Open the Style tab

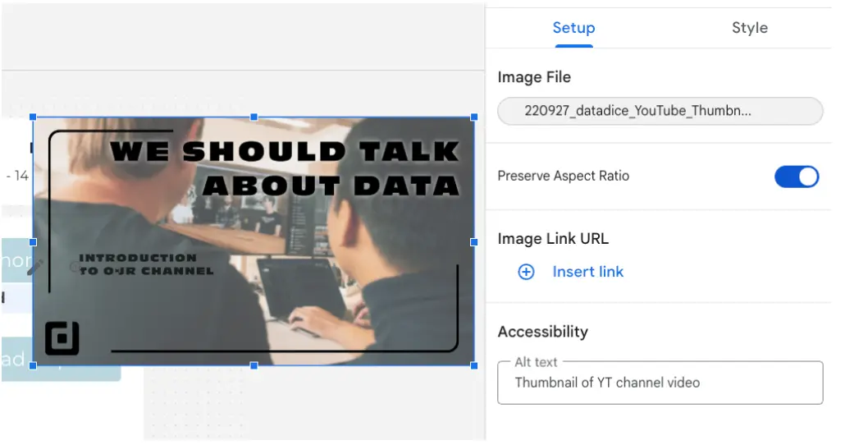(x=750, y=28)
